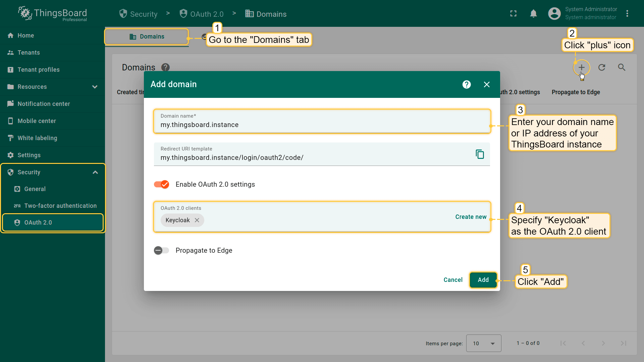Copy the Redirect URI template

(480, 154)
